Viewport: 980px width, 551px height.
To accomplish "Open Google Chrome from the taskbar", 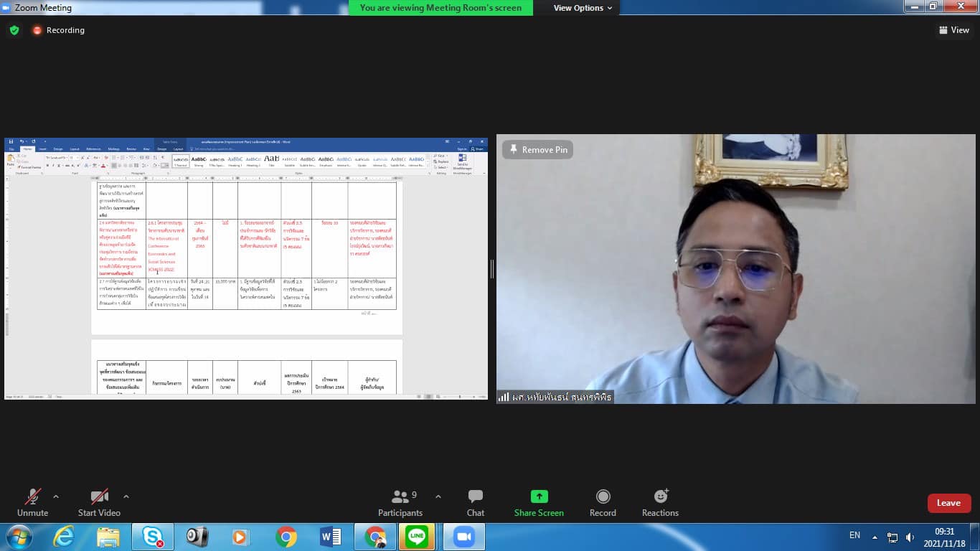I will pyautogui.click(x=286, y=537).
